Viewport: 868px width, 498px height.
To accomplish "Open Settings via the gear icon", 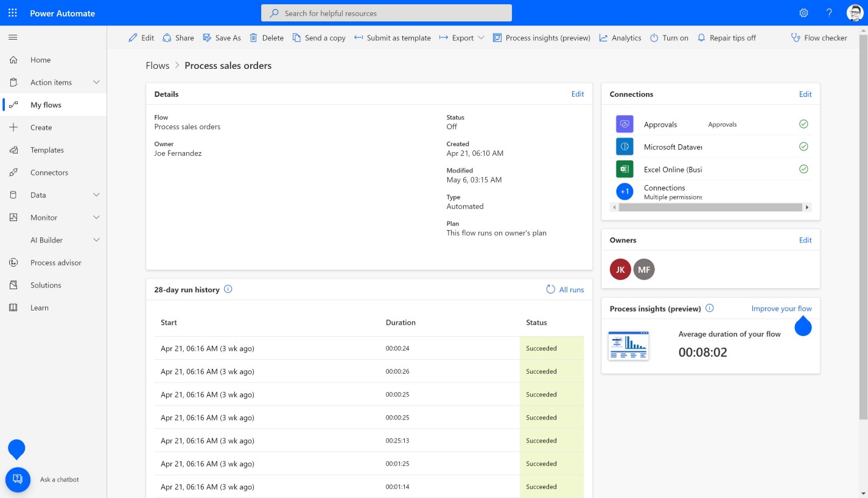I will tap(803, 12).
